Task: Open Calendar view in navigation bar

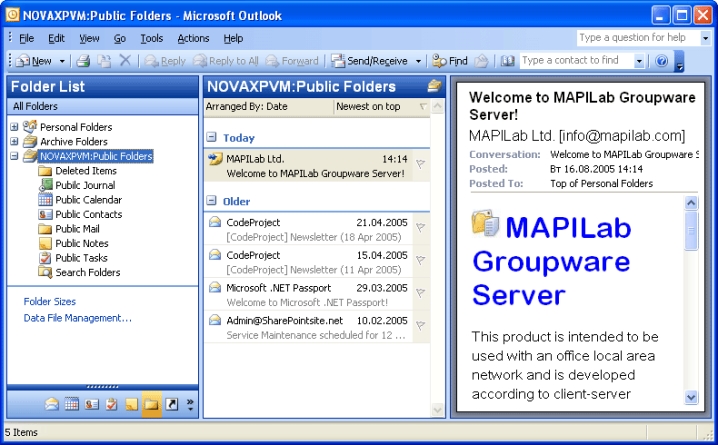Action: pos(72,405)
